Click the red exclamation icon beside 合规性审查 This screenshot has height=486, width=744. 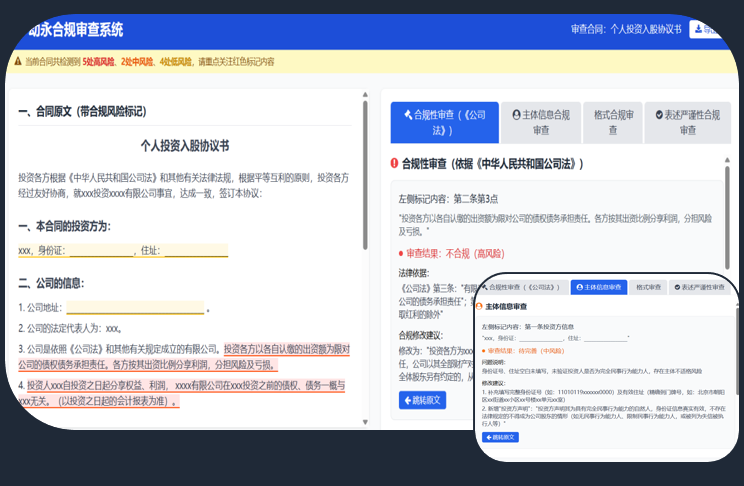coord(394,163)
